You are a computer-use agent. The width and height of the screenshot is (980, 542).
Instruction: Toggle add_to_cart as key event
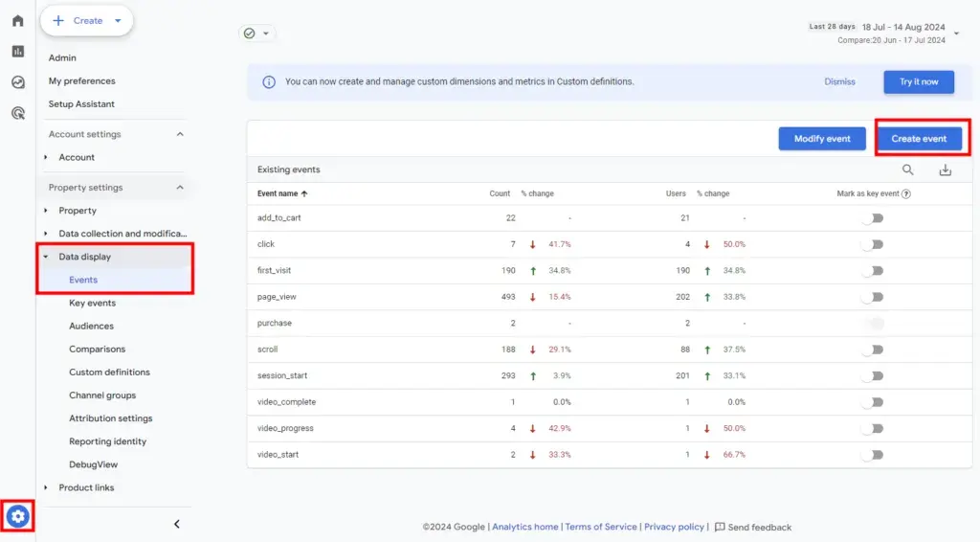click(871, 217)
